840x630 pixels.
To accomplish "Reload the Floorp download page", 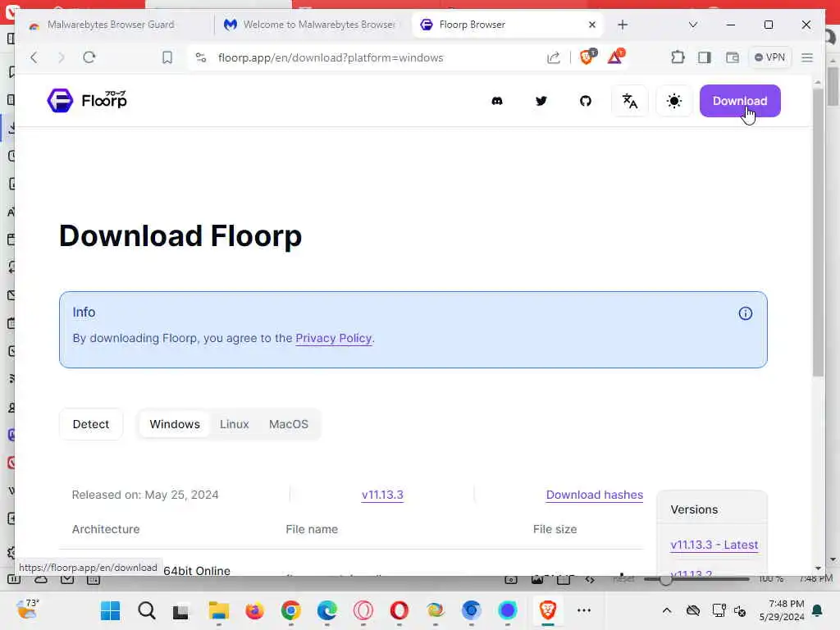I will pyautogui.click(x=89, y=57).
